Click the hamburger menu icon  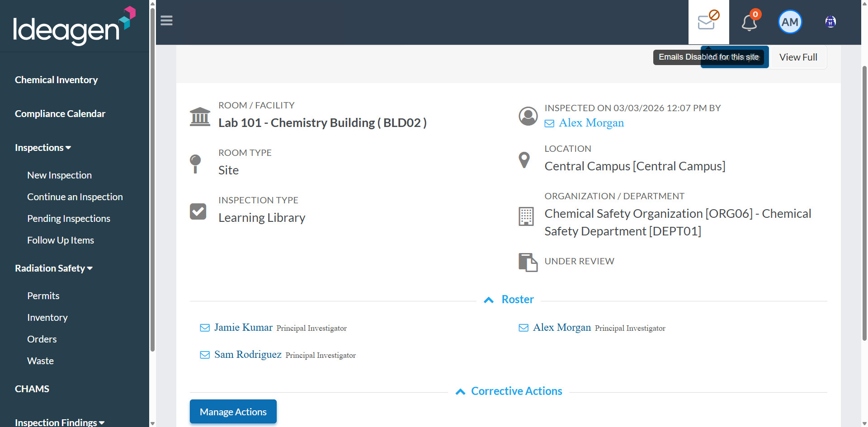(x=166, y=21)
